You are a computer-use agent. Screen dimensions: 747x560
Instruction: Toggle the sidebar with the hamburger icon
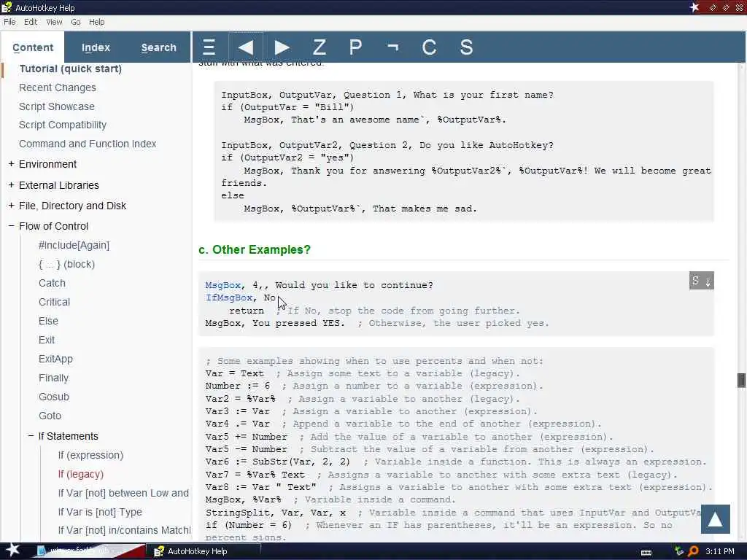(209, 47)
